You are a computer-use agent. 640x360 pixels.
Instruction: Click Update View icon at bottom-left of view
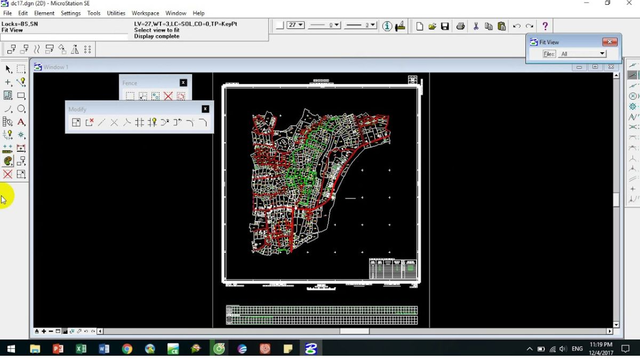point(37,331)
